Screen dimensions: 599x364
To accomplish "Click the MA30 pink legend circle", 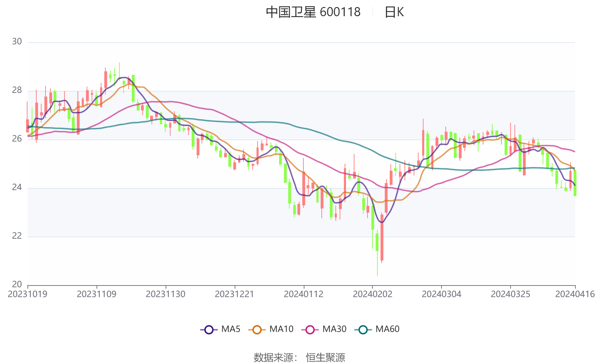I will click(x=310, y=330).
